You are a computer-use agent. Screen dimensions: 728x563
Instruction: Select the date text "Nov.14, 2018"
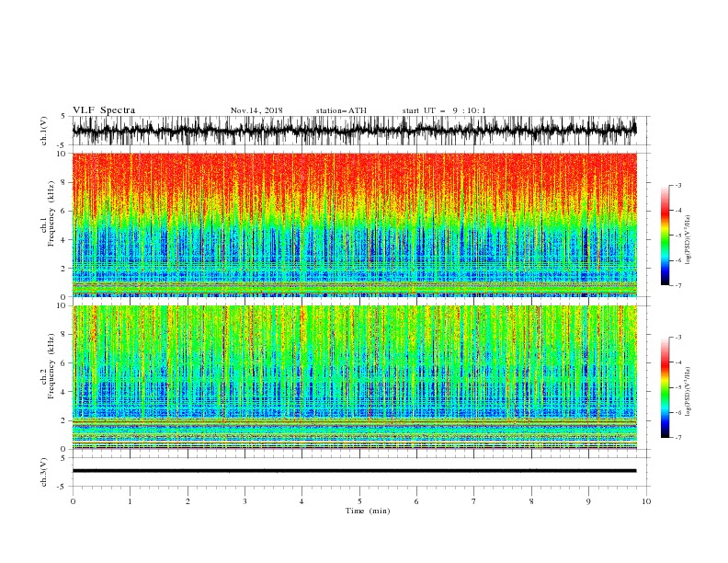[256, 110]
